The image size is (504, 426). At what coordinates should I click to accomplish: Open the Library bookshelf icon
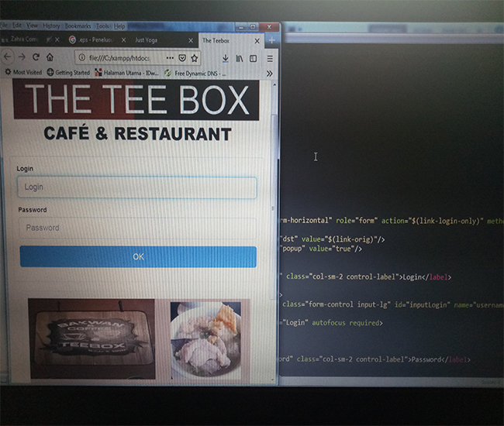pyautogui.click(x=240, y=58)
